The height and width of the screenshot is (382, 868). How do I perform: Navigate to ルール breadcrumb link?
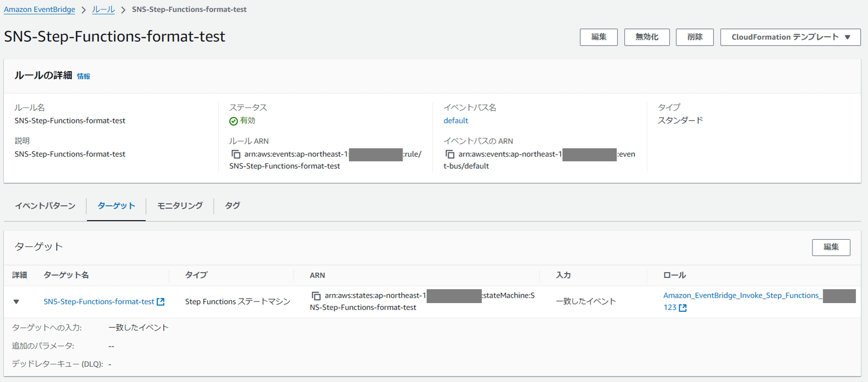(x=103, y=9)
